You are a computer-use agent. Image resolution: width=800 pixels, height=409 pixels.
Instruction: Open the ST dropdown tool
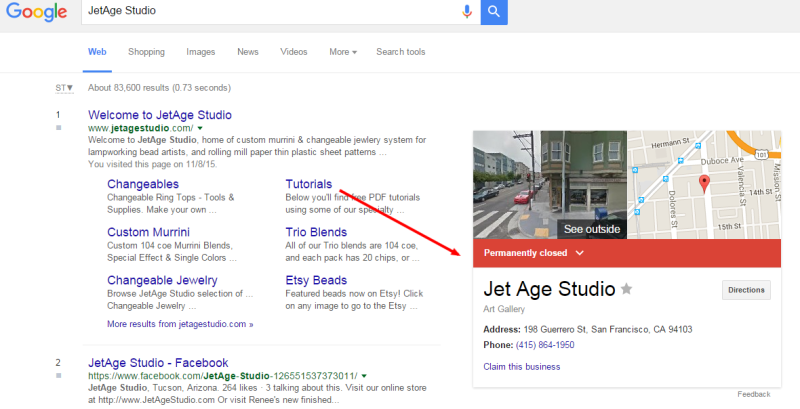64,88
